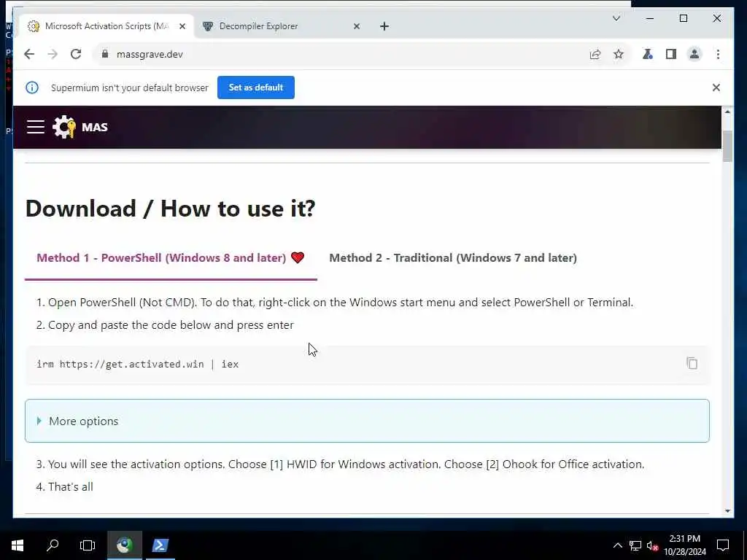The height and width of the screenshot is (560, 747).
Task: Select Method 1 - PowerShell tab
Action: tap(171, 258)
